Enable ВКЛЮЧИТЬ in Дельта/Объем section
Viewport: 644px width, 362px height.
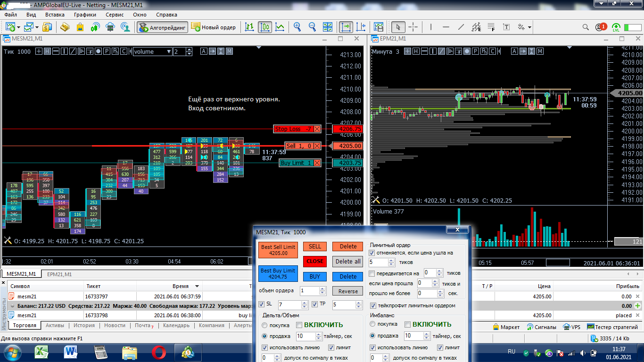point(299,325)
